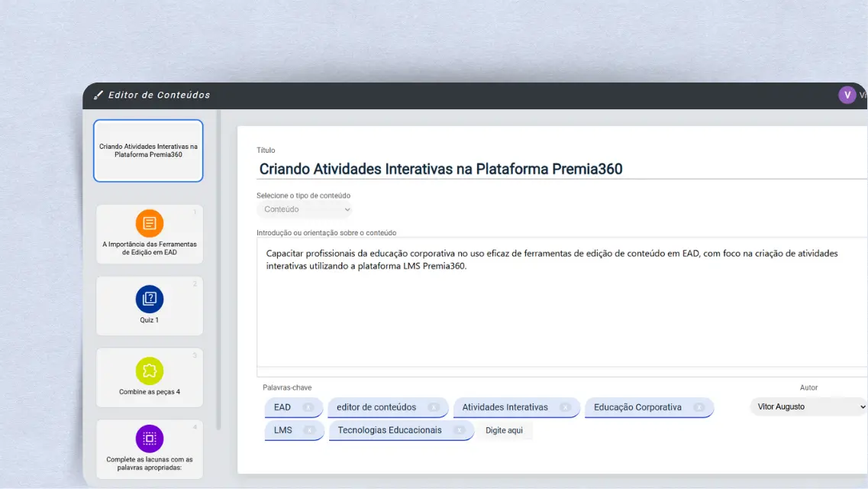Click the editor de conteúdos tag text
Image resolution: width=868 pixels, height=489 pixels.
pyautogui.click(x=376, y=407)
